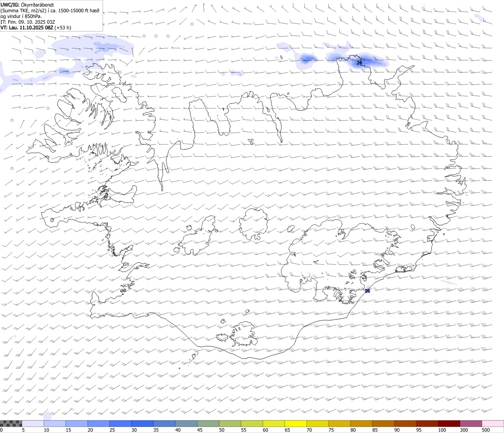
Task: Choose the 85–90 burnt orange legend swatch
Action: [383, 423]
